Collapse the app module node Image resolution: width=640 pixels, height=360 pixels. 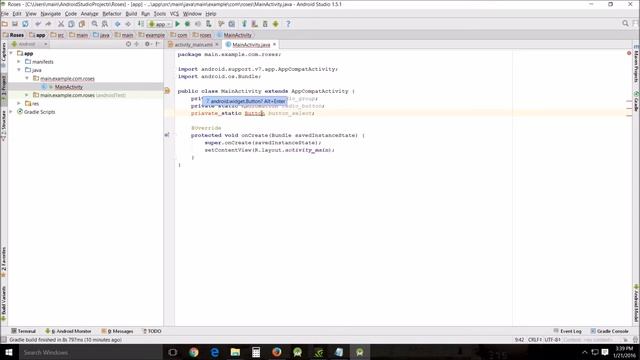coord(11,53)
